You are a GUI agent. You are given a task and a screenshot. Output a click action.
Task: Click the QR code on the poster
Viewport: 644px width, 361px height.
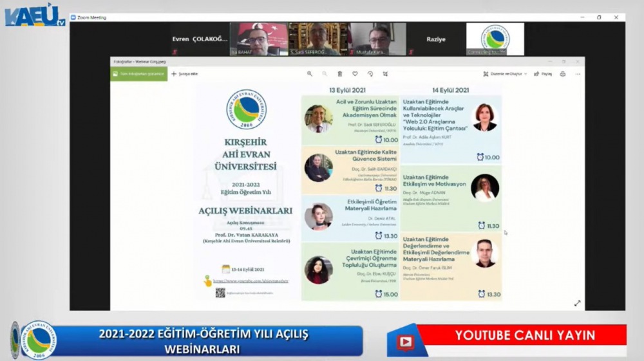220,293
